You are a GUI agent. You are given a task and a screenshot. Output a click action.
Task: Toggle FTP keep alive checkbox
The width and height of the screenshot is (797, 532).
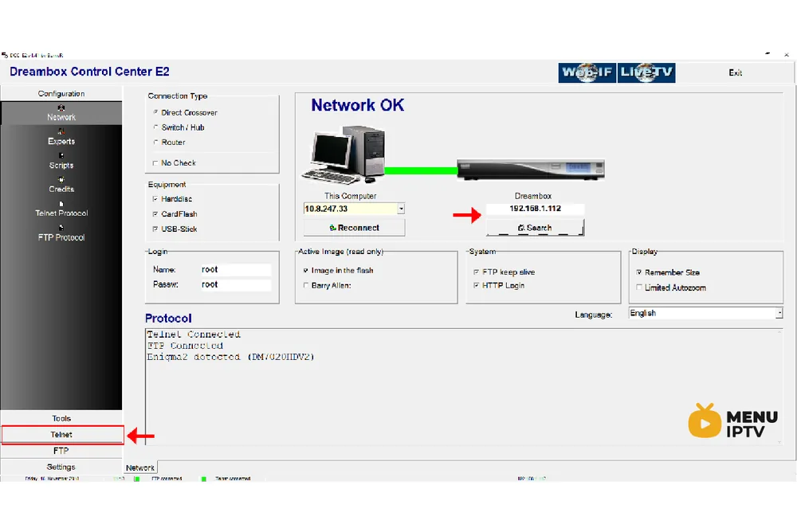477,272
